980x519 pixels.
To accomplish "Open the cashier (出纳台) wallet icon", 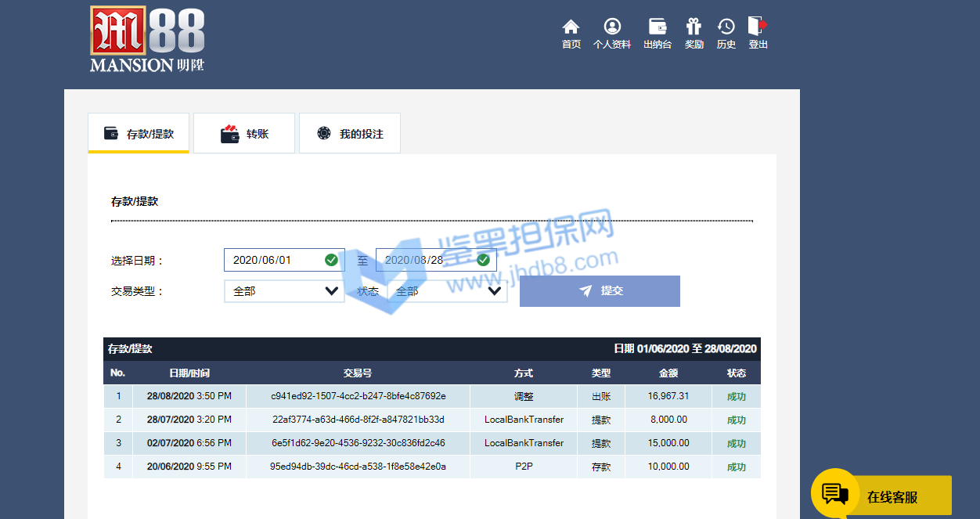I will (x=658, y=27).
